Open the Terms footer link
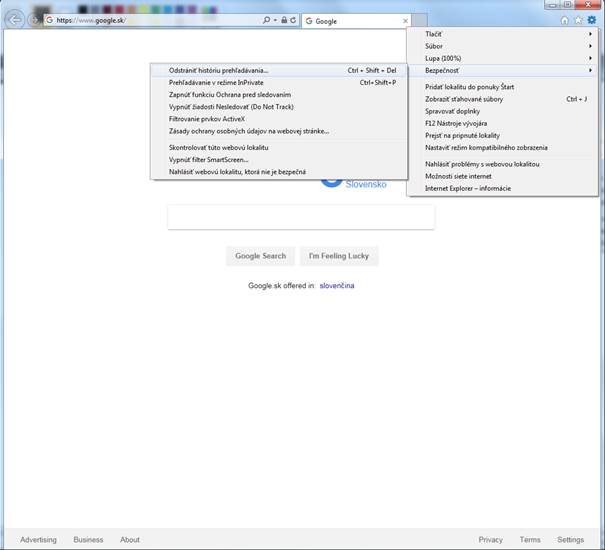605x550 pixels. pos(530,540)
